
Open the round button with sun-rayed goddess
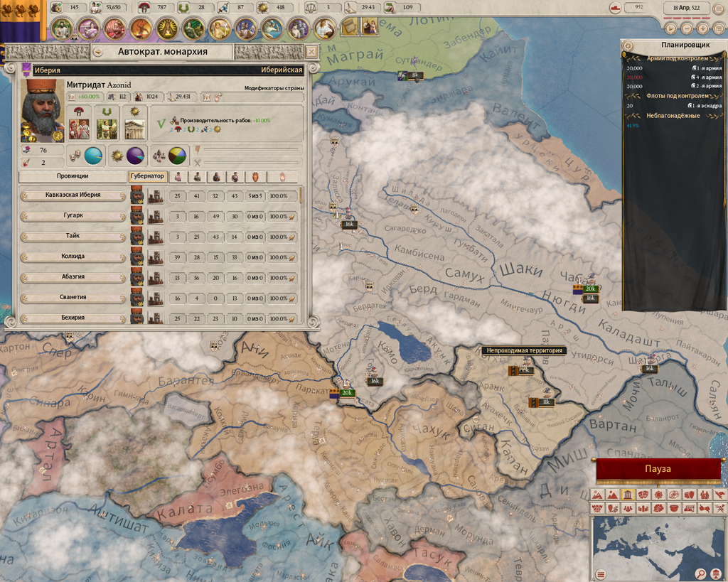click(x=167, y=28)
